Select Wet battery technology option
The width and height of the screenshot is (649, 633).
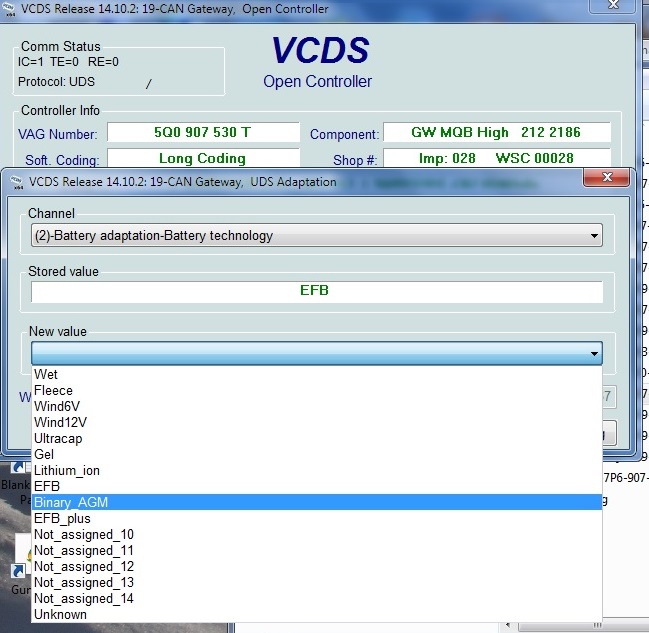tap(317, 374)
